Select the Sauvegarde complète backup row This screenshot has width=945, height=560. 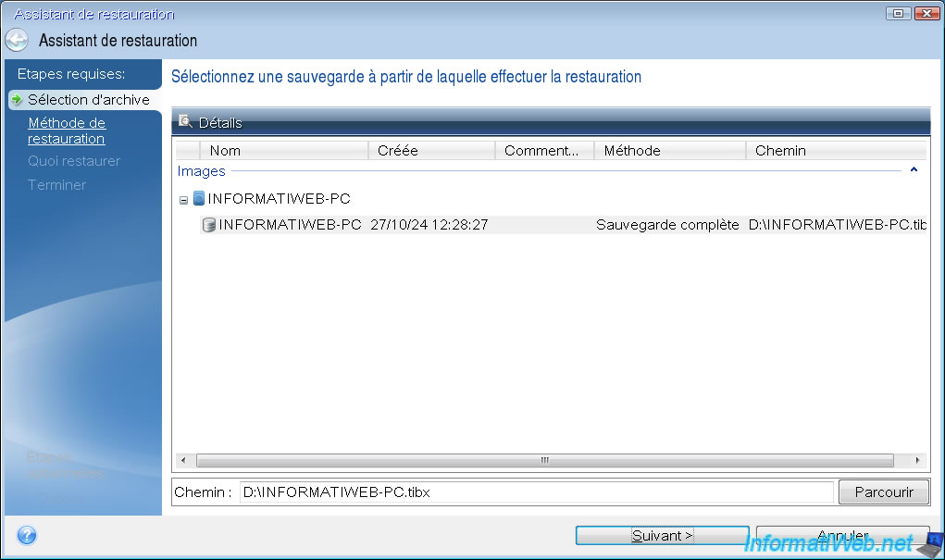click(x=666, y=225)
